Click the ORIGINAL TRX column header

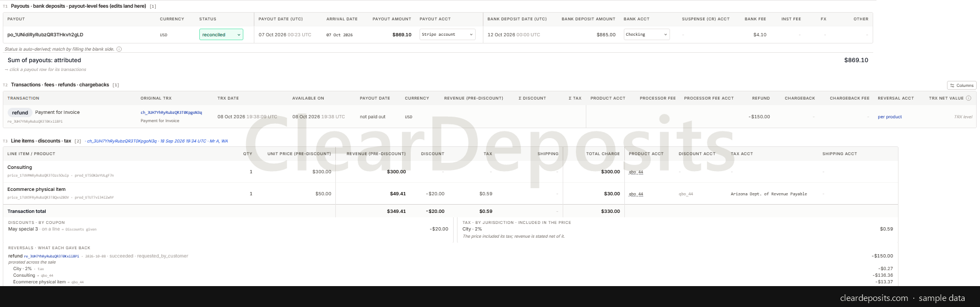pyautogui.click(x=156, y=98)
